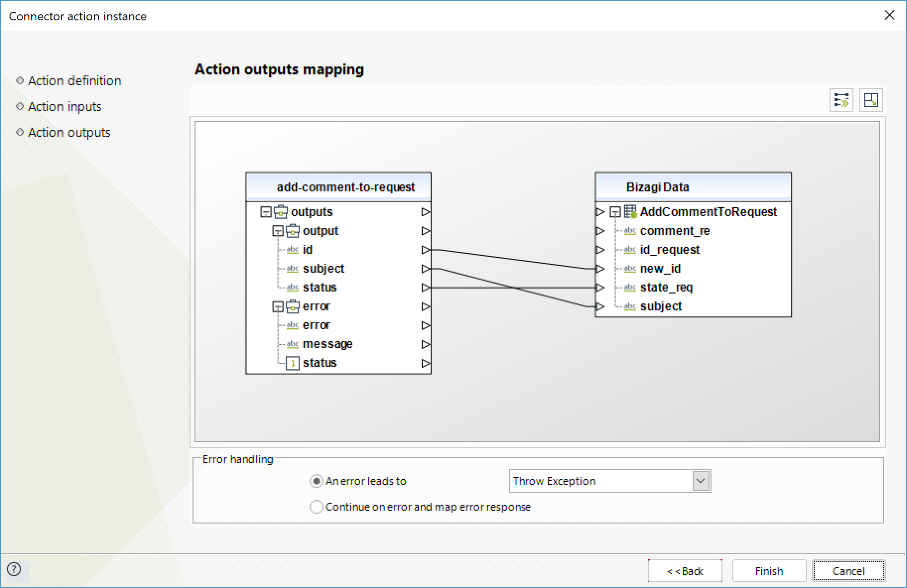Viewport: 907px width, 588px height.
Task: Click the << Back button
Action: click(685, 571)
